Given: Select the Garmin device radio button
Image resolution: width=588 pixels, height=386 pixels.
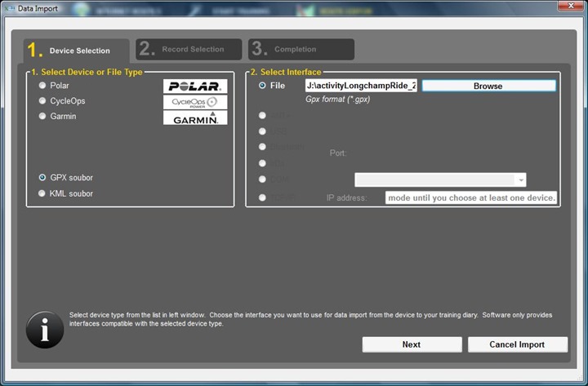Looking at the screenshot, I should click(x=42, y=116).
